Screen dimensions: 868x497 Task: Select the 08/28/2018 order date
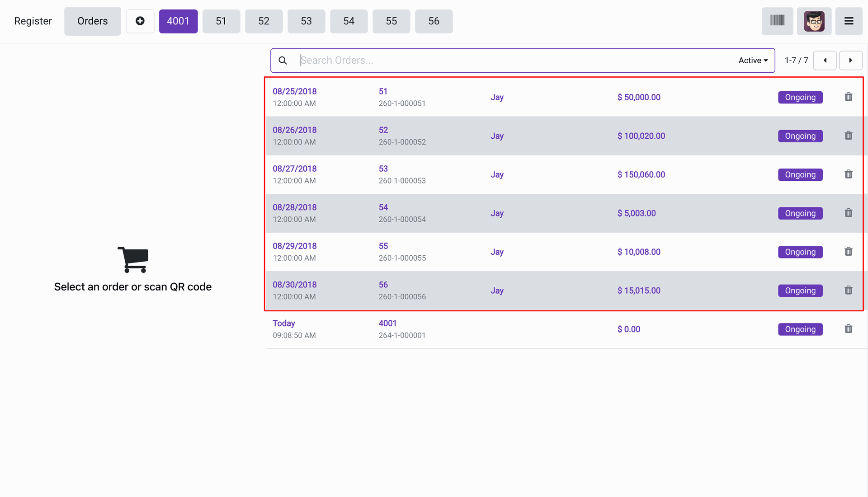tap(295, 207)
